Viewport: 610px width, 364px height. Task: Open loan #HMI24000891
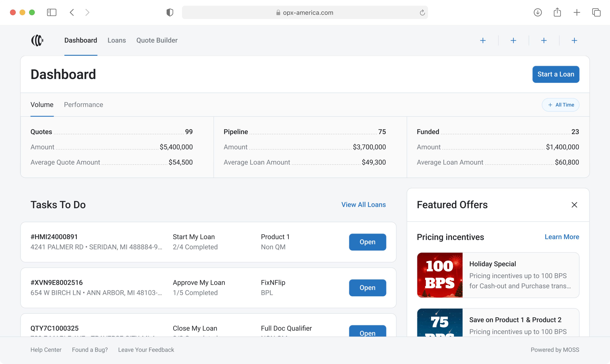(367, 242)
